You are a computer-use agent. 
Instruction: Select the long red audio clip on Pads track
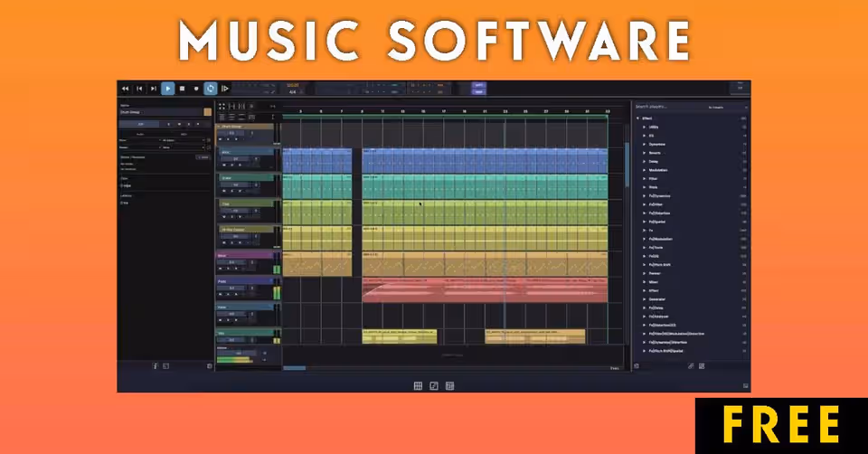click(x=485, y=290)
